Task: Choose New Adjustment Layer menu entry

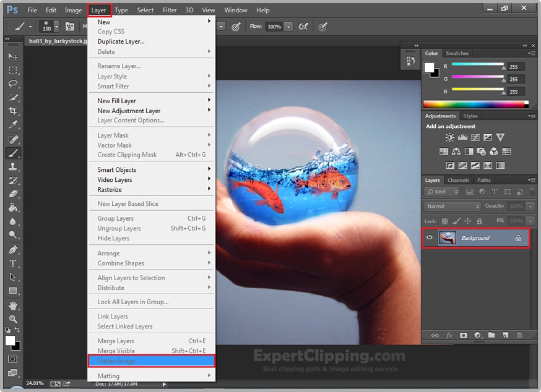Action: click(129, 111)
